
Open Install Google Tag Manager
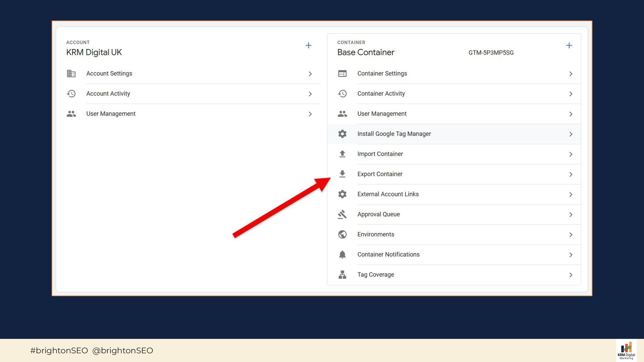click(x=394, y=134)
